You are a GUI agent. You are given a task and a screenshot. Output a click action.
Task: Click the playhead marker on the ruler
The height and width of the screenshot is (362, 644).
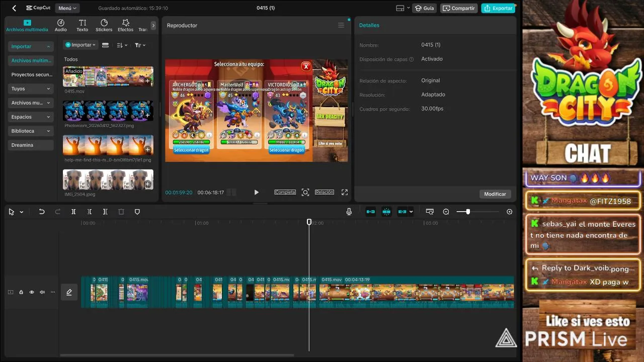[309, 222]
